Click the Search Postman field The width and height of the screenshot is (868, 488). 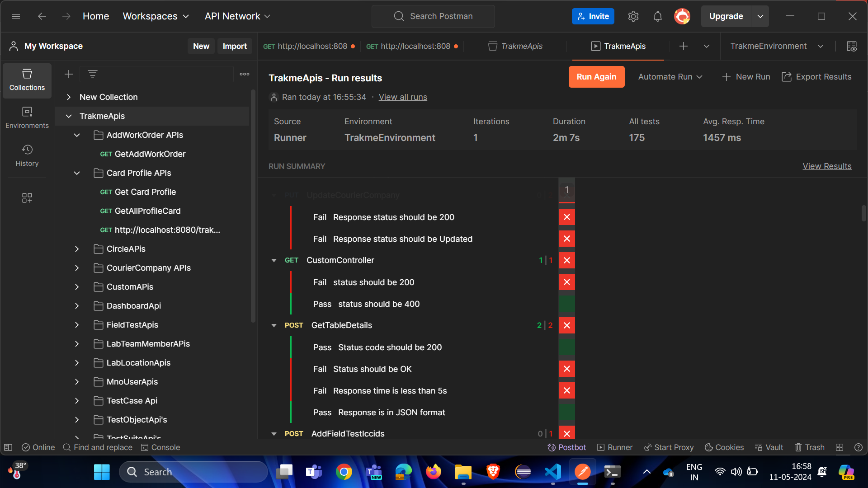pyautogui.click(x=433, y=16)
